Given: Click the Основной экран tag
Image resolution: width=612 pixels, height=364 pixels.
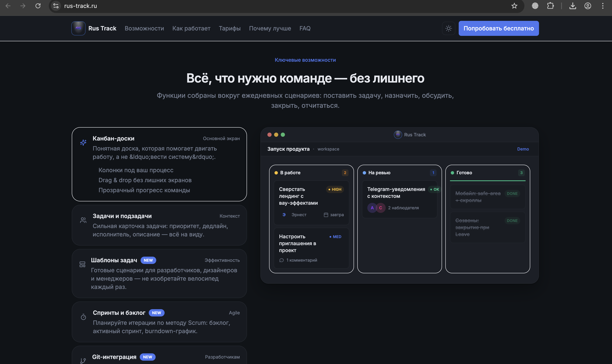Looking at the screenshot, I should (x=221, y=138).
